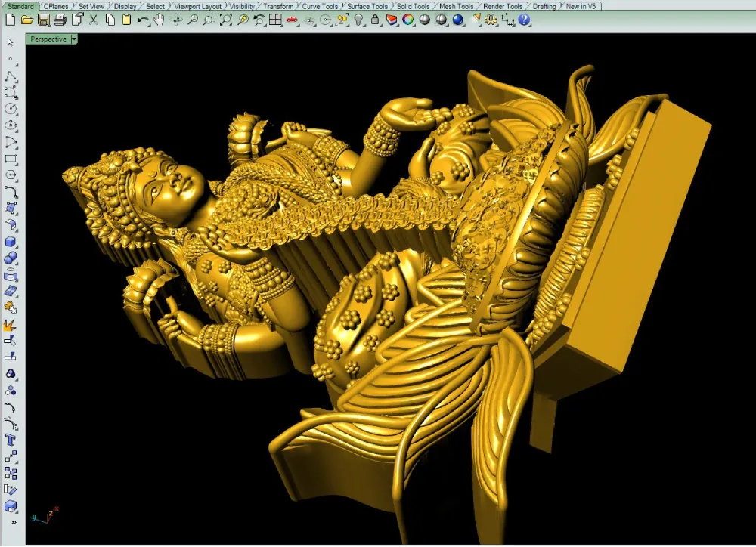
Task: Select the Move tool in the sidebar
Action: [11, 456]
